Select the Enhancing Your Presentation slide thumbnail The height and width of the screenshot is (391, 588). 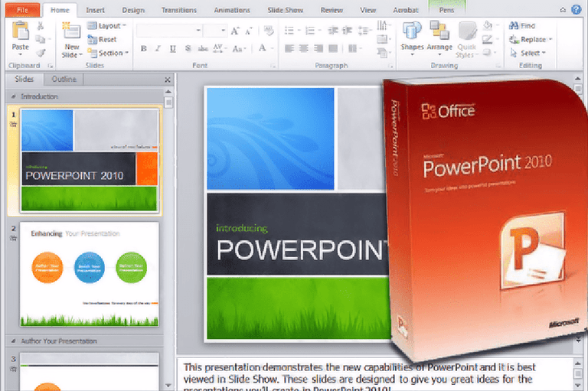tap(90, 274)
